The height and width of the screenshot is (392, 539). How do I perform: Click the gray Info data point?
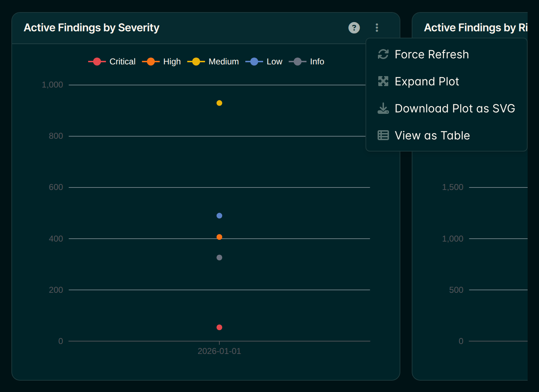click(219, 258)
